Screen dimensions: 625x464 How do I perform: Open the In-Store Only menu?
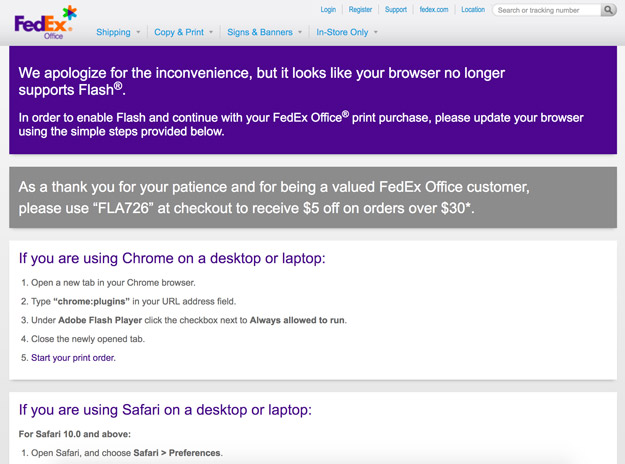(347, 32)
